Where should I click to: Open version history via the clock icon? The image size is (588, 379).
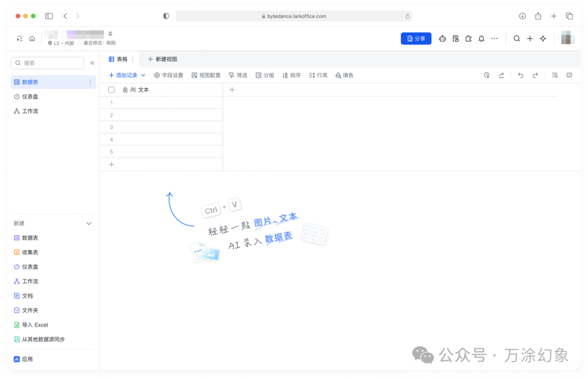point(486,75)
